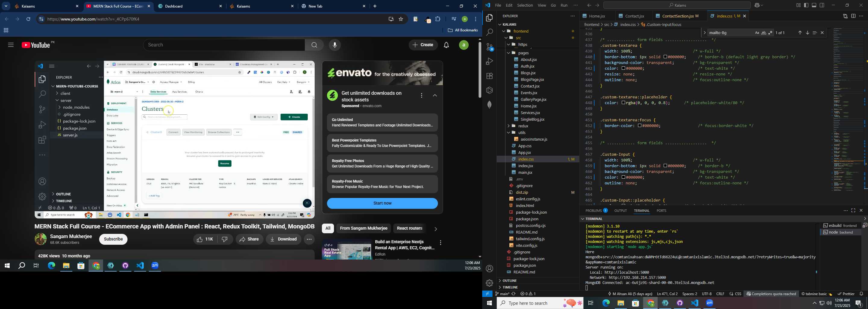Screen dimensions: 868x309
Task: Click the synchronize changes icon in status bar
Action: (514, 294)
